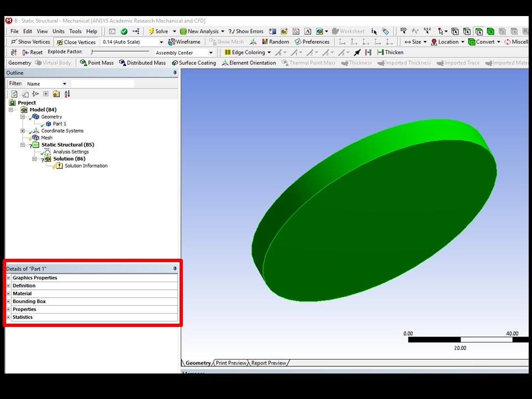Click the refresh search icon in Outline toolbar
This screenshot has width=532, height=399.
click(x=14, y=94)
